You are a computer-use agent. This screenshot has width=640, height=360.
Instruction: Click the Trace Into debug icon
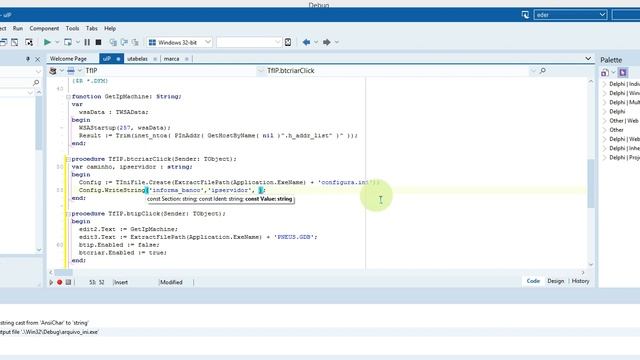[113, 42]
